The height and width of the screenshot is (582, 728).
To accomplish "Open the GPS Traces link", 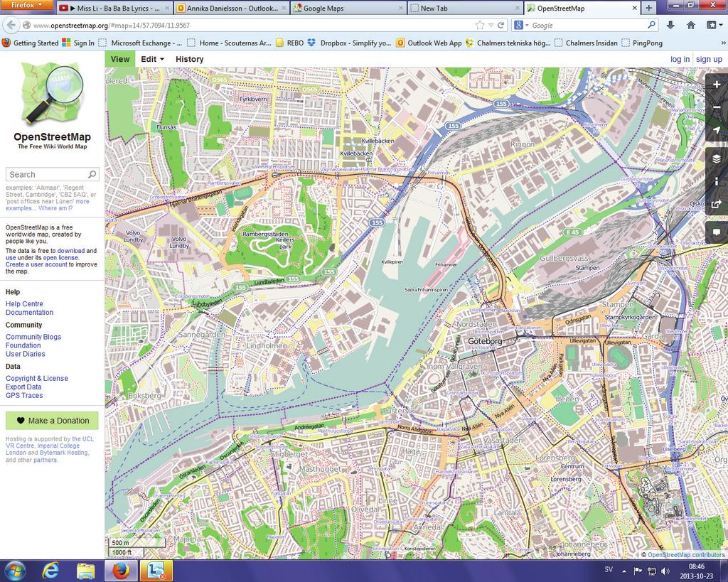I will click(24, 395).
